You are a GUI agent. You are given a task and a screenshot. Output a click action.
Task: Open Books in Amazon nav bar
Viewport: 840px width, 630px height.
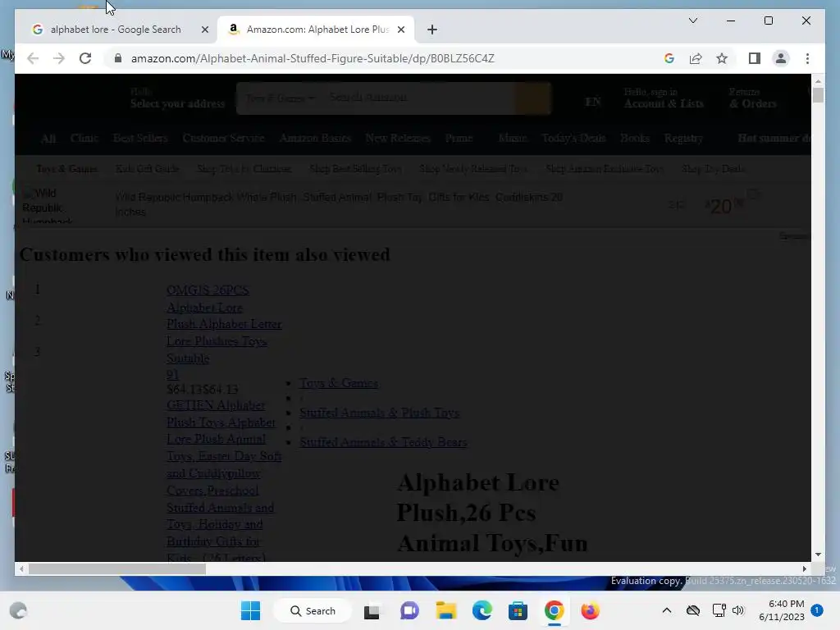(x=635, y=138)
